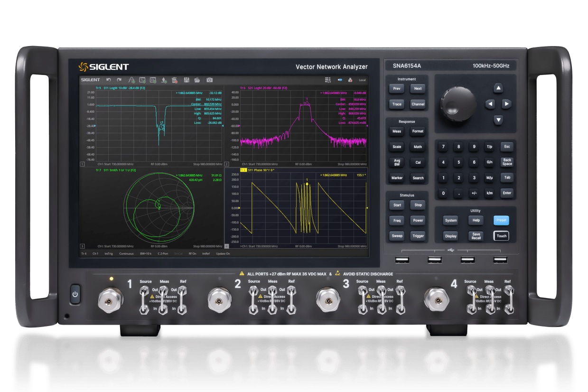Screen dimensions: 588x392
Task: Open the BW=10k bandwidth selector
Action: pos(146,253)
